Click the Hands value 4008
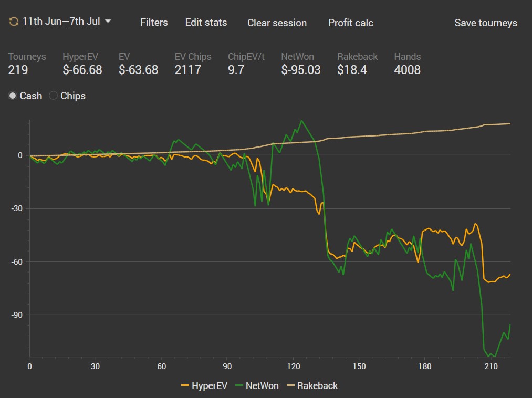 [407, 70]
